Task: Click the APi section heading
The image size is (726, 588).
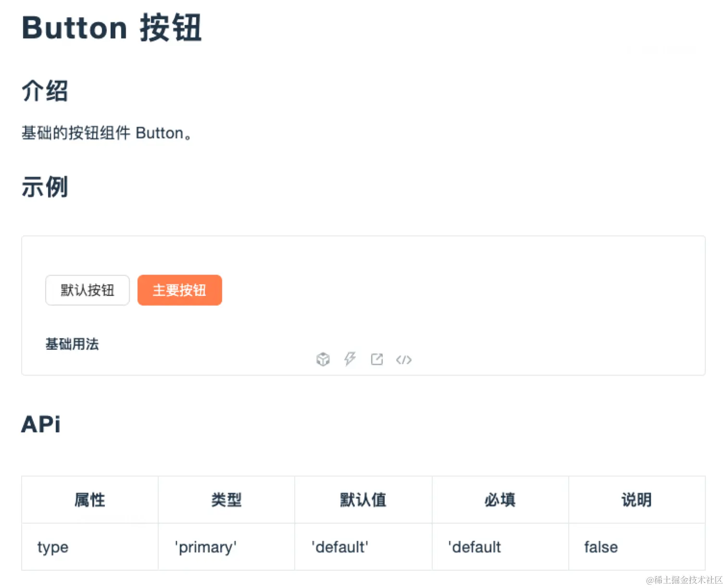Action: coord(41,424)
